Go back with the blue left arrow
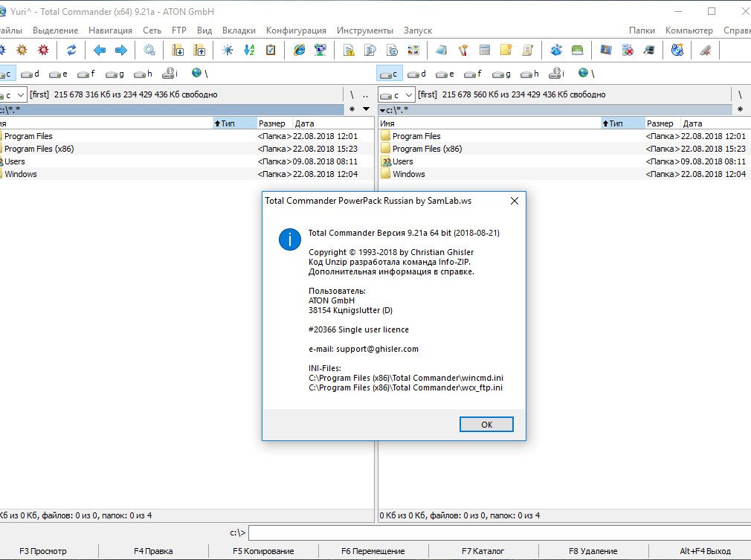 (100, 50)
